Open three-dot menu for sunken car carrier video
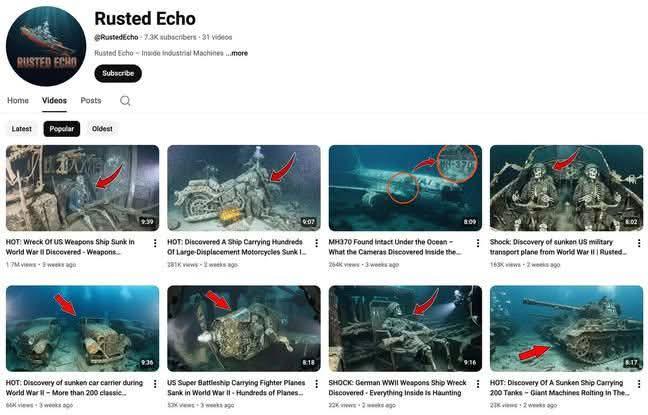The width and height of the screenshot is (648, 415). click(x=155, y=384)
